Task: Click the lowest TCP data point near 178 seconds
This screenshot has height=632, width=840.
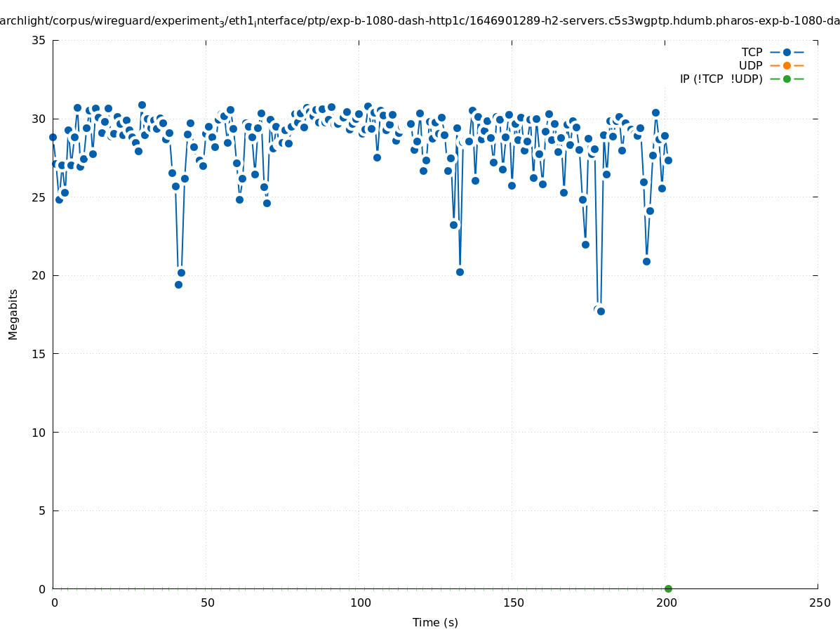Action: pos(601,311)
